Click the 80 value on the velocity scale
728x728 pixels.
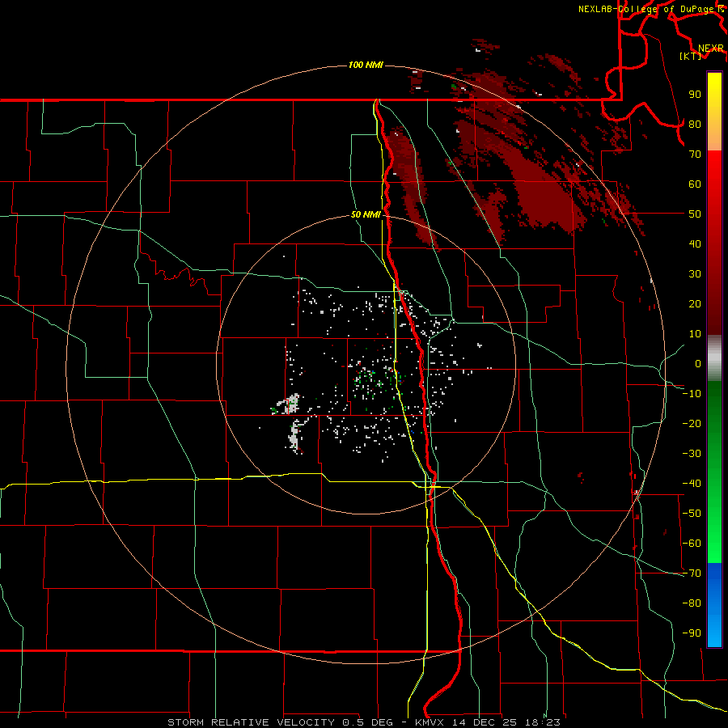(695, 124)
